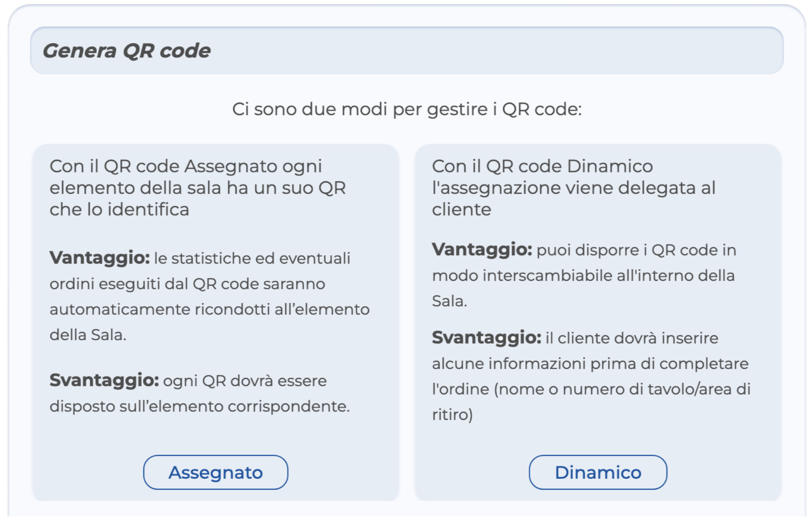812x524 pixels.
Task: Click the "Ci sono due modi" intro text
Action: [x=407, y=109]
